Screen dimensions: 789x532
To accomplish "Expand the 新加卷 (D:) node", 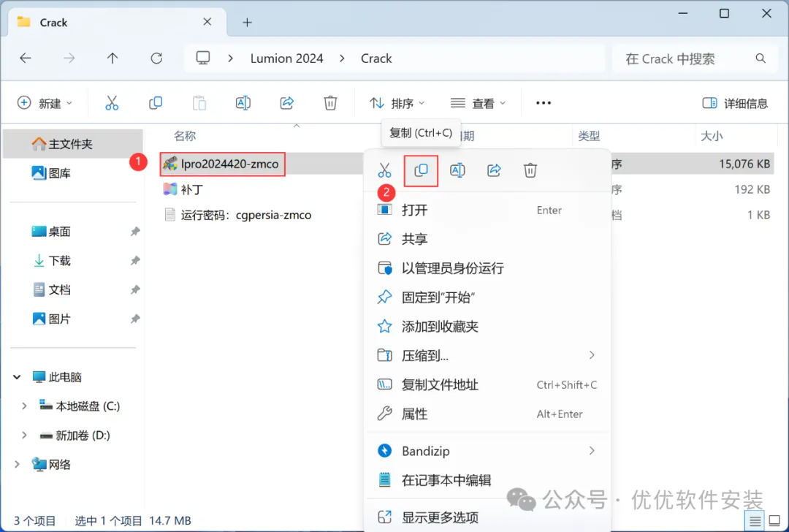I will pos(23,435).
